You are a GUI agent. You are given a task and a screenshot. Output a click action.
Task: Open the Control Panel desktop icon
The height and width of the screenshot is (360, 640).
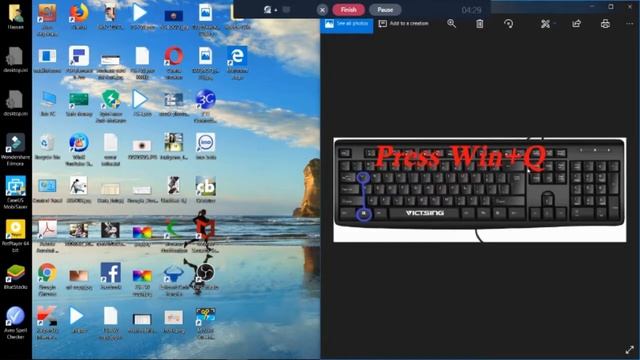[47, 190]
